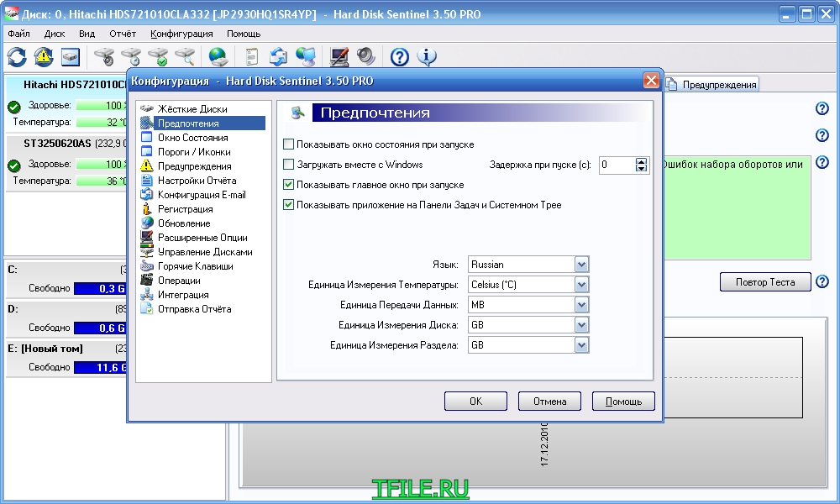Screen dimensions: 840x504
Task: Click the question mark help toolbar icon
Action: (x=400, y=56)
